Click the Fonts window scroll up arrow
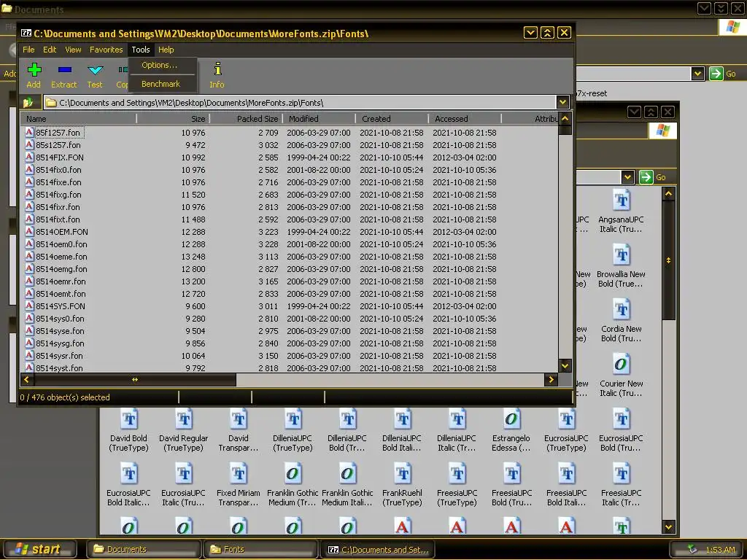 point(668,194)
